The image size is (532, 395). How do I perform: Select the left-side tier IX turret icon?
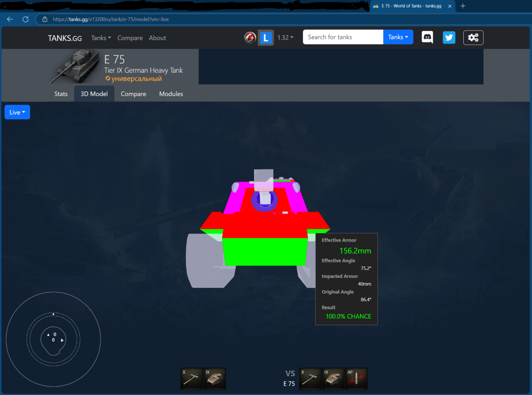coord(215,378)
